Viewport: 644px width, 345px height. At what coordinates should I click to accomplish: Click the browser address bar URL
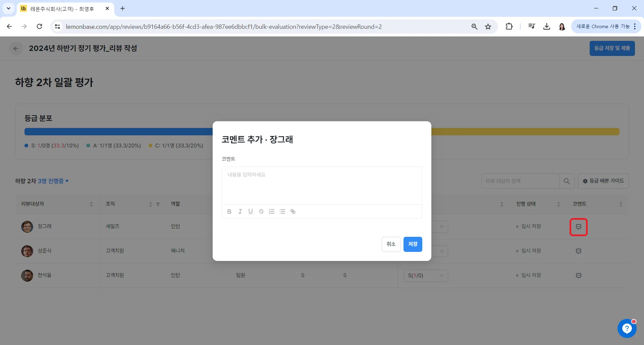click(224, 26)
